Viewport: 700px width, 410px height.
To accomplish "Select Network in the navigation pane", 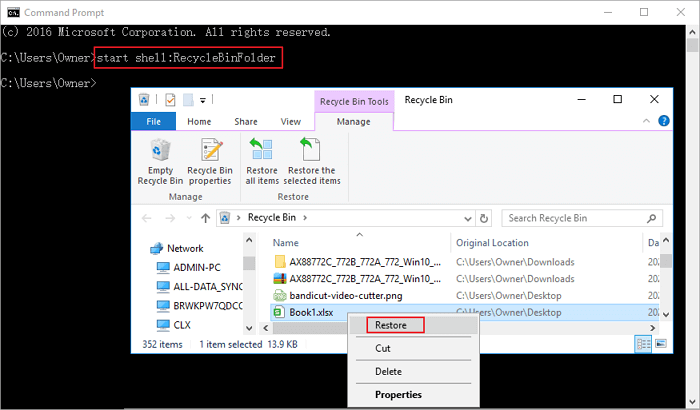I will tap(185, 248).
